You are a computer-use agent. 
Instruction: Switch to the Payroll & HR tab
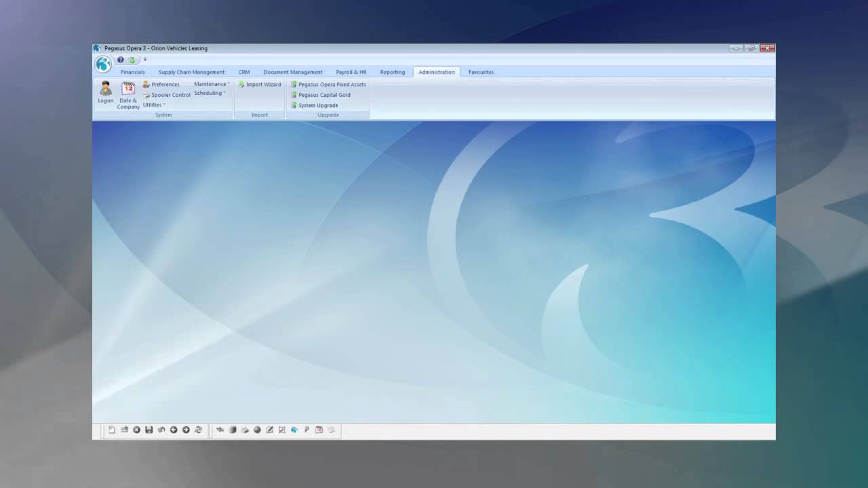(351, 72)
